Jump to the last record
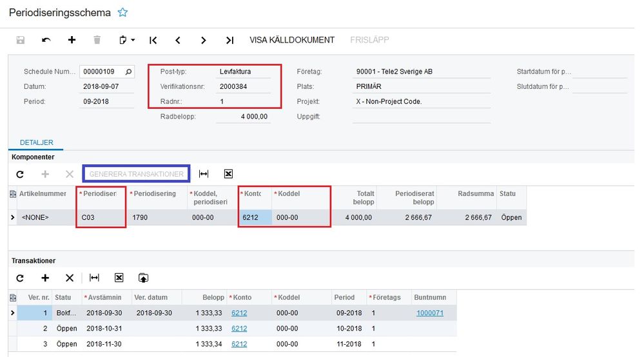Viewport: 644px width, 357px height. pos(229,40)
